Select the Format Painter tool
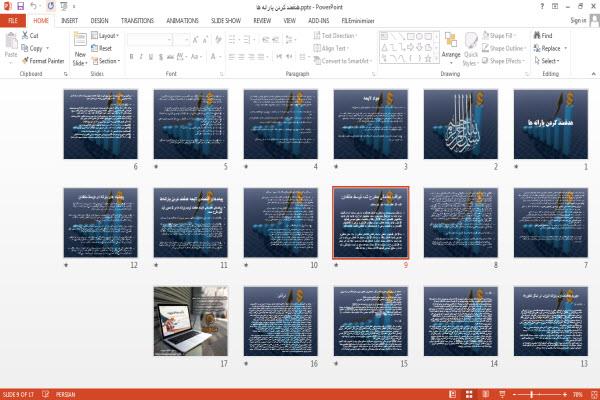This screenshot has width=600, height=400. point(43,61)
